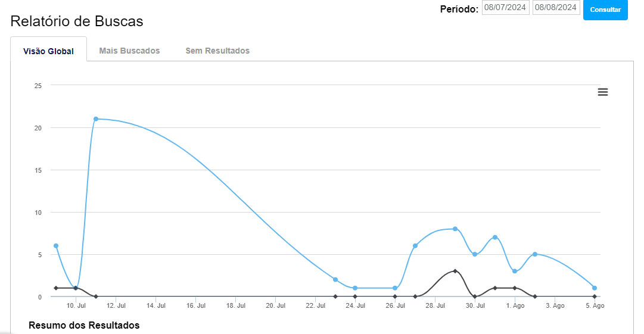Screen dimensions: 644x334
Task: Click the start date field 08/07/2024
Action: point(505,8)
